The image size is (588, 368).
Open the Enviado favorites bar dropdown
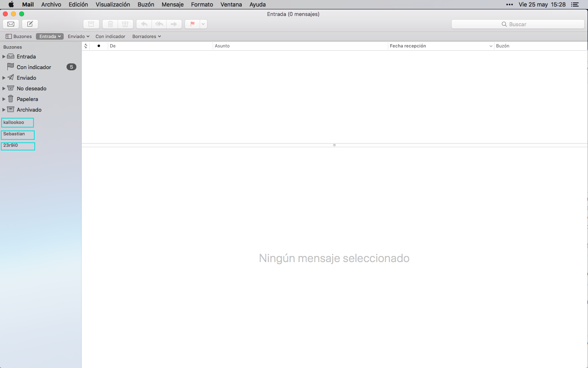78,36
